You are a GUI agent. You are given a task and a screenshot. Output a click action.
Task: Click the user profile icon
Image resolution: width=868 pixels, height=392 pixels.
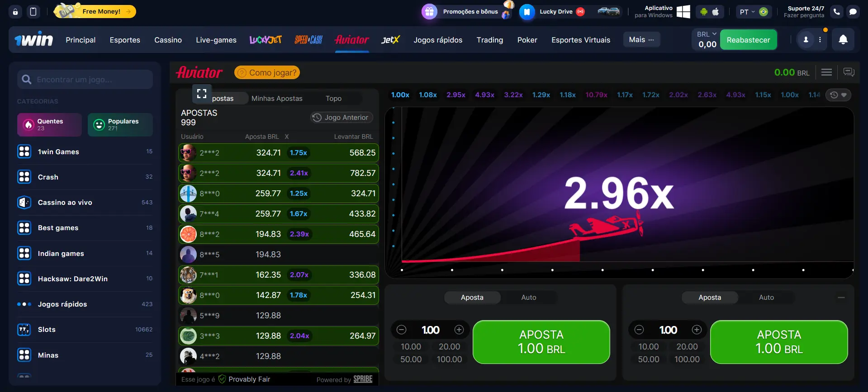[x=806, y=40]
